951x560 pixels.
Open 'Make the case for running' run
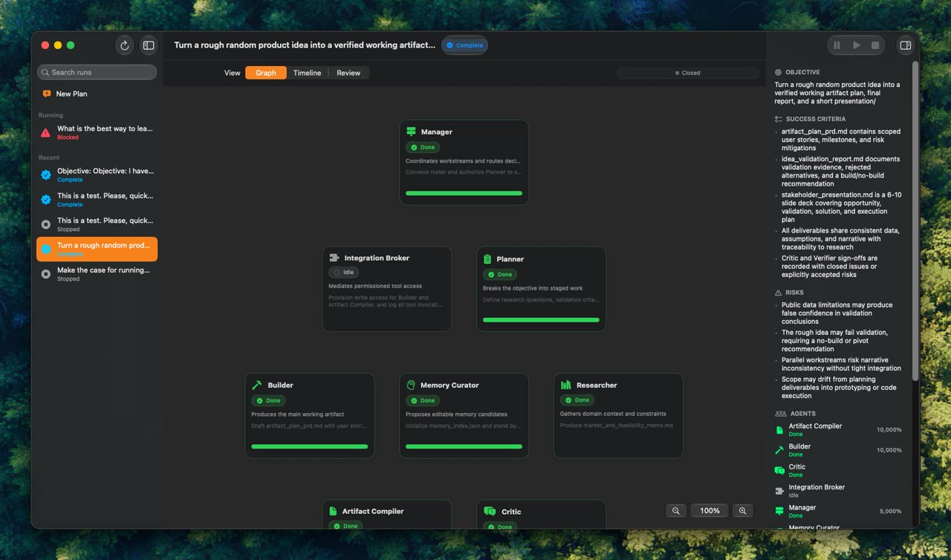pyautogui.click(x=97, y=274)
